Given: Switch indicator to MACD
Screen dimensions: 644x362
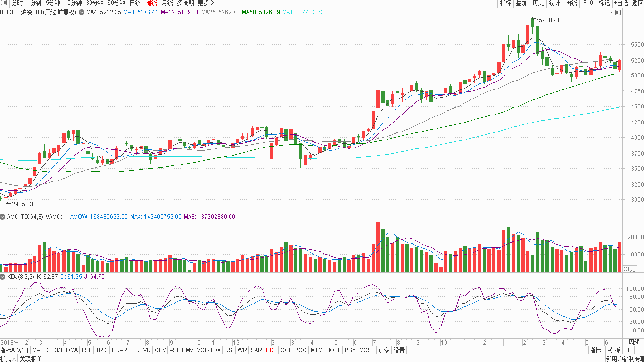Looking at the screenshot, I should point(40,350).
